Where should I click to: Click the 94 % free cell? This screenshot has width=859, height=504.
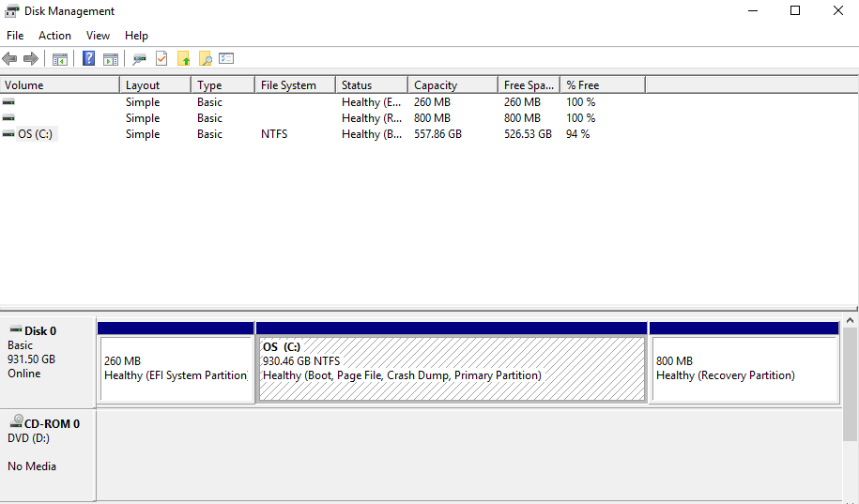click(x=577, y=134)
